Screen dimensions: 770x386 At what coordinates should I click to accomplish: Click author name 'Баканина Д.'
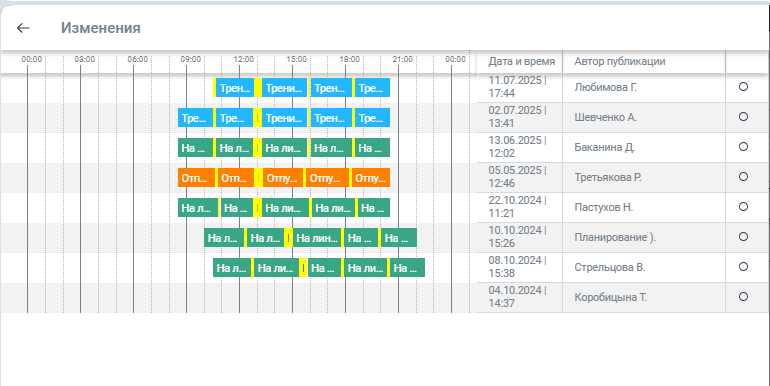(605, 147)
